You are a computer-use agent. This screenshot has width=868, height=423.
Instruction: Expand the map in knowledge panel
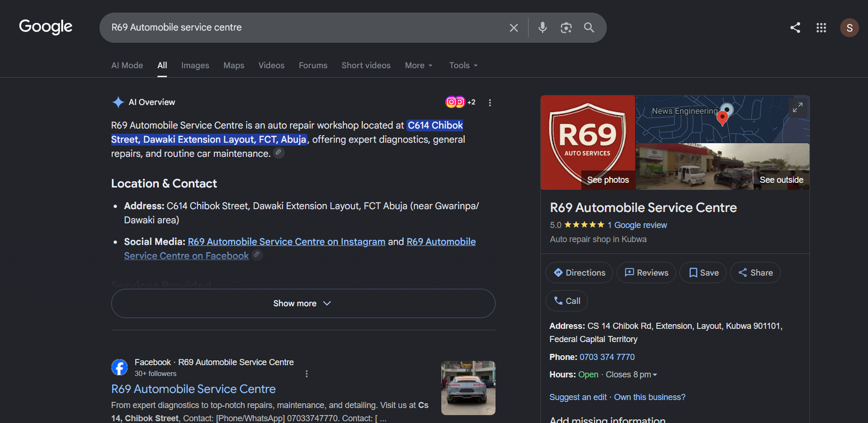tap(797, 108)
